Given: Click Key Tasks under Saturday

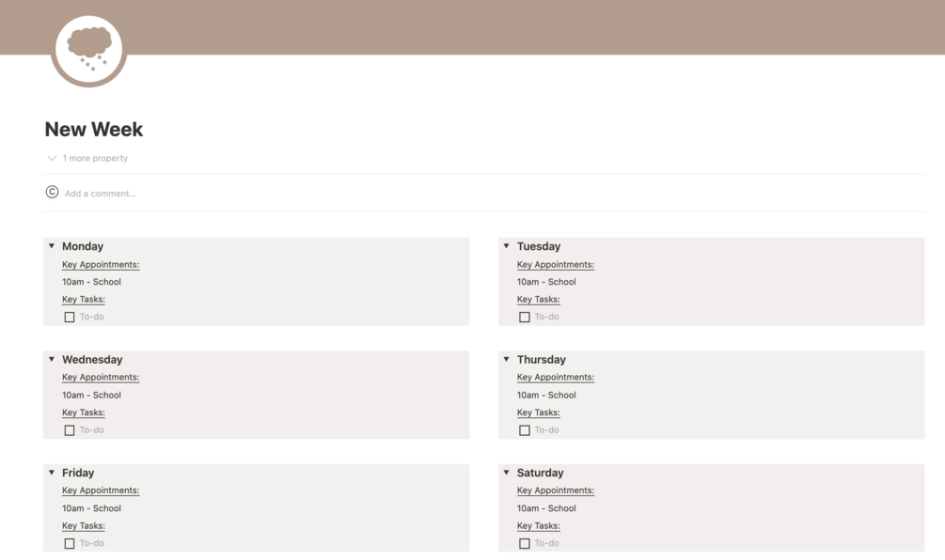Looking at the screenshot, I should point(539,525).
